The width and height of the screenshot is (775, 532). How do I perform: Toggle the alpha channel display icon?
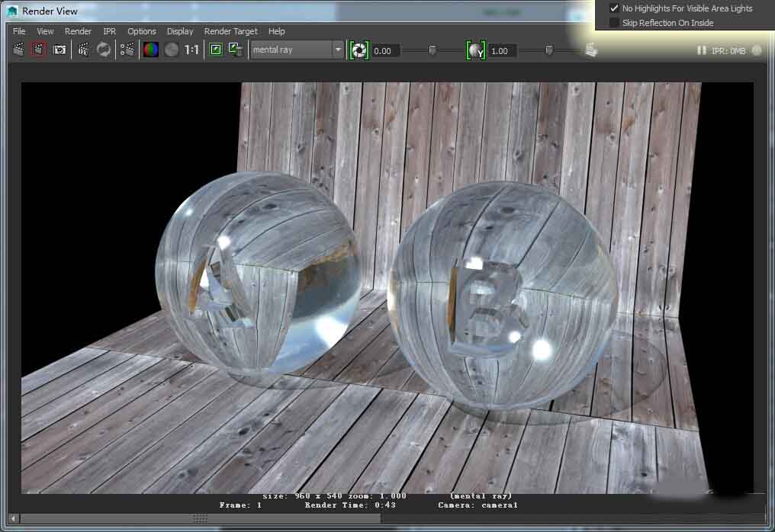click(x=171, y=50)
